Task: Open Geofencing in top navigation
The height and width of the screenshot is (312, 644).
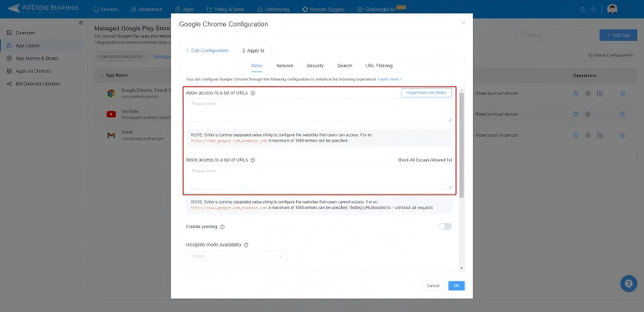Action: tap(273, 9)
